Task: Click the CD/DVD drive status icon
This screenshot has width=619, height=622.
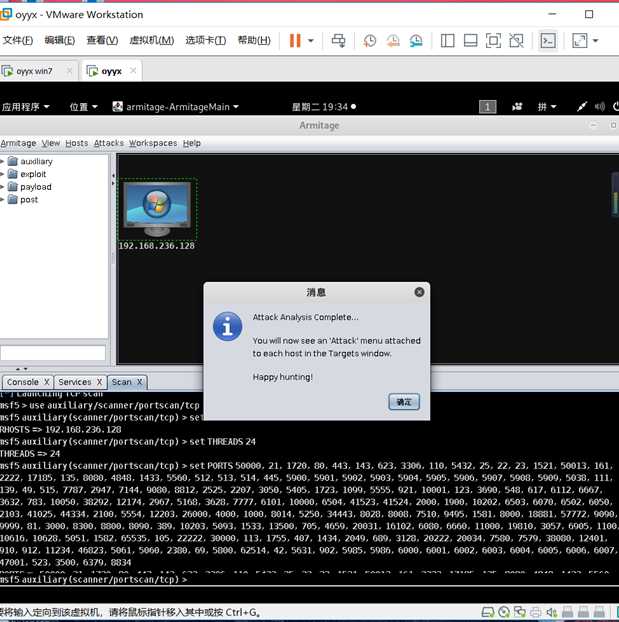Action: pos(504,612)
